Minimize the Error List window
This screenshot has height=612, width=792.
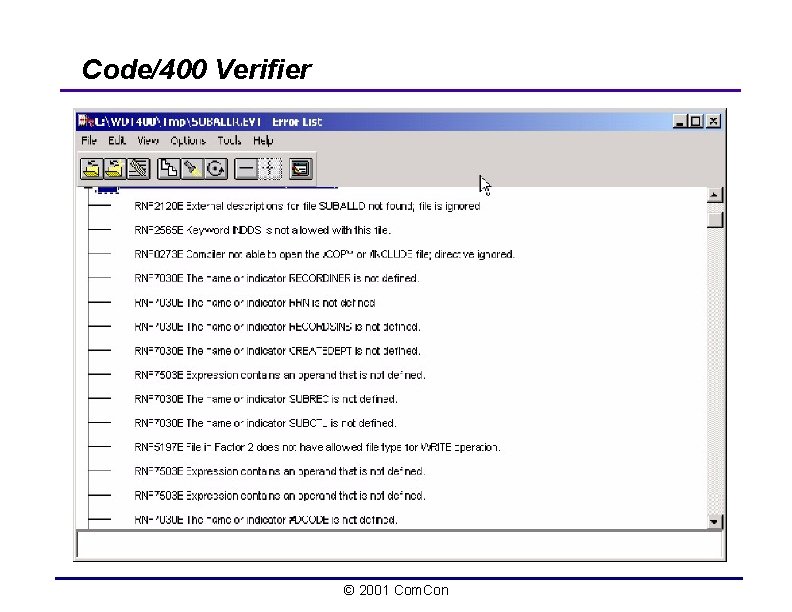(680, 121)
